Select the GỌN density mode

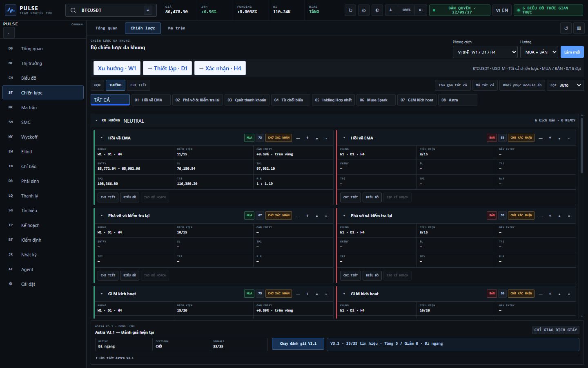pyautogui.click(x=97, y=85)
